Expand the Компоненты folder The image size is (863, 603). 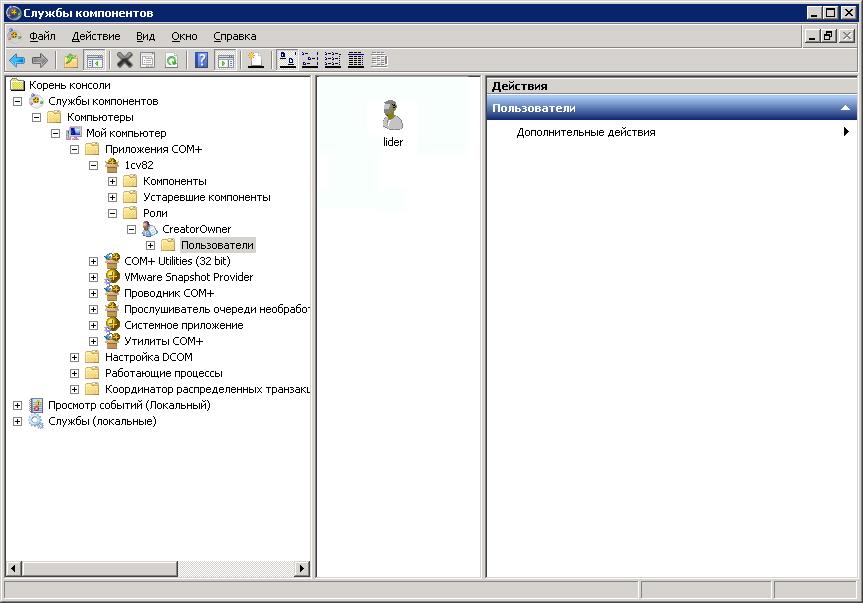click(113, 181)
